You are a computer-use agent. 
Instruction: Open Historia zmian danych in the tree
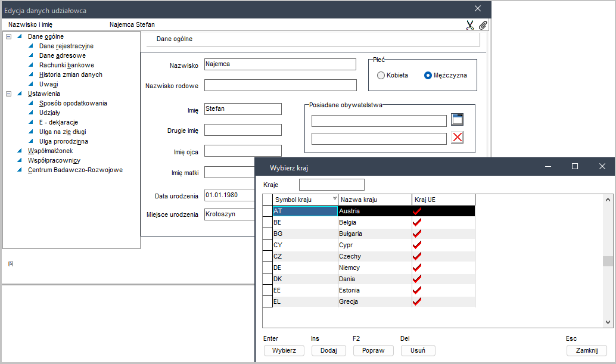(71, 74)
